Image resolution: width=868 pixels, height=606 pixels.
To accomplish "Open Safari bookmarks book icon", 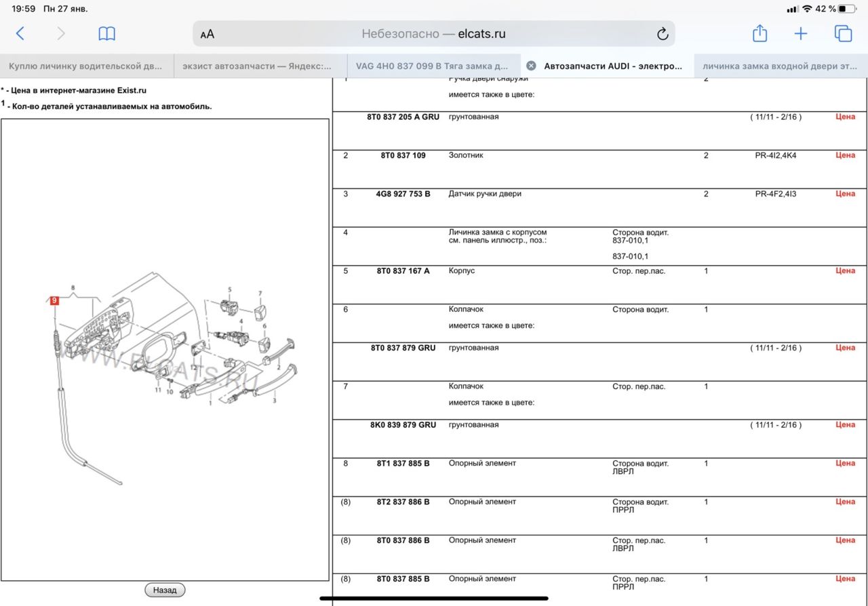I will [106, 34].
